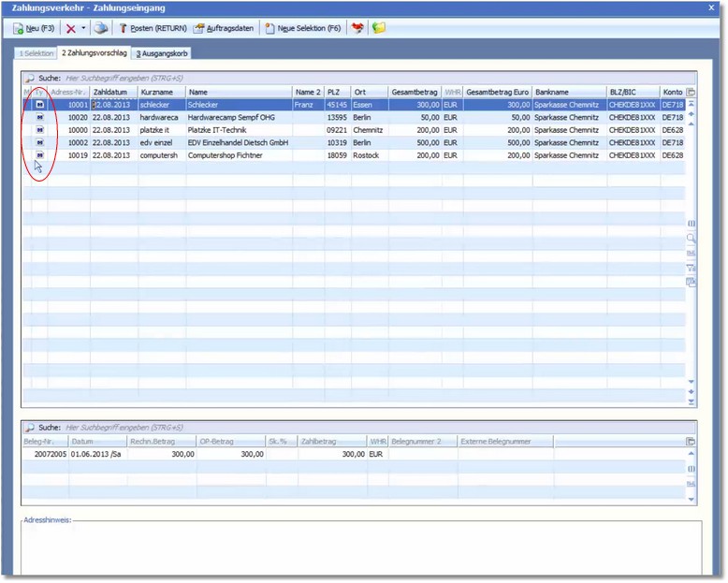Click the red X delete icon in toolbar

[71, 29]
